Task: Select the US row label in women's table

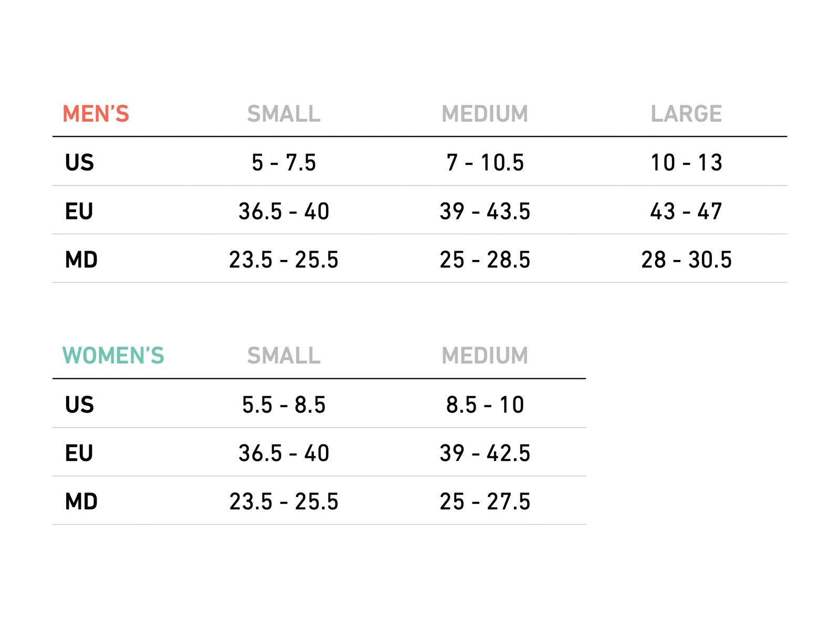Action: click(x=79, y=405)
